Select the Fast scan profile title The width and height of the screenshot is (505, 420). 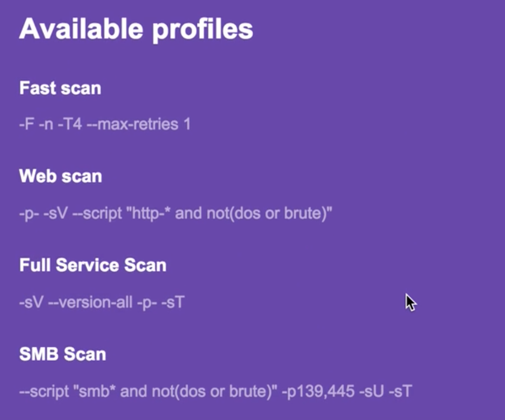pos(60,88)
